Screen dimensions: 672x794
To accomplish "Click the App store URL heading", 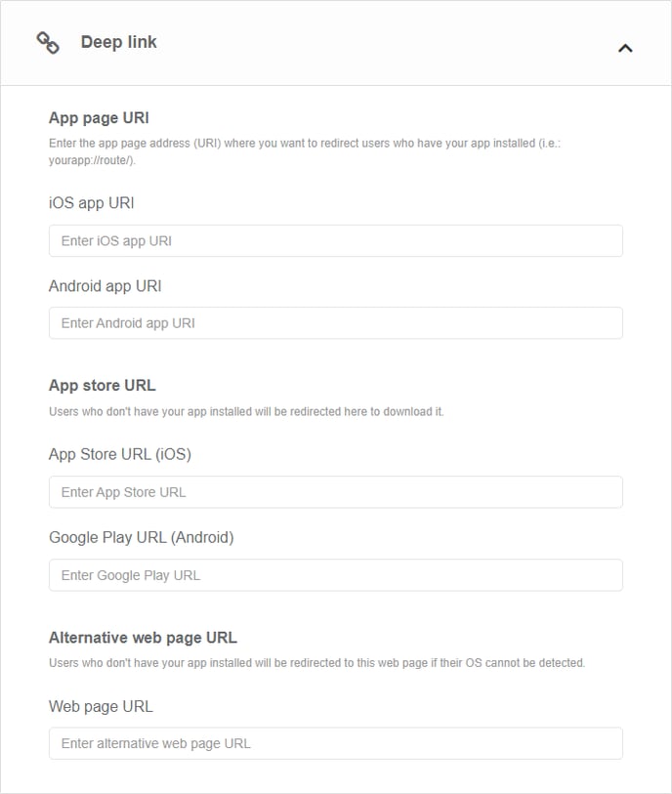I will pos(102,386).
